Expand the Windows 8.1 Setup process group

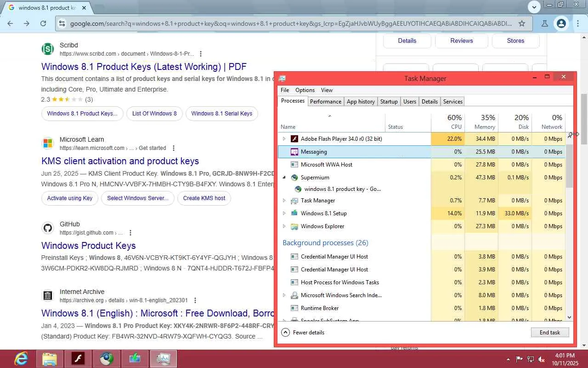(x=284, y=213)
